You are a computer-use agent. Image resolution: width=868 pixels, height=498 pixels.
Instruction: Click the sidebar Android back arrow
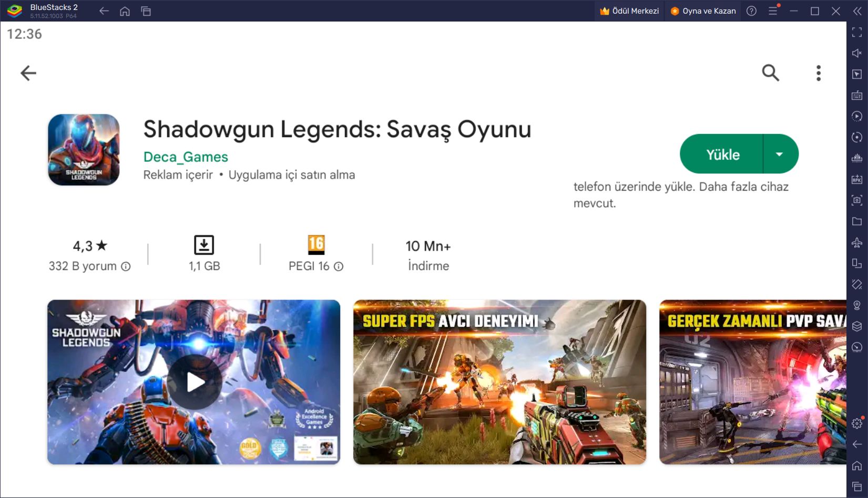[857, 444]
